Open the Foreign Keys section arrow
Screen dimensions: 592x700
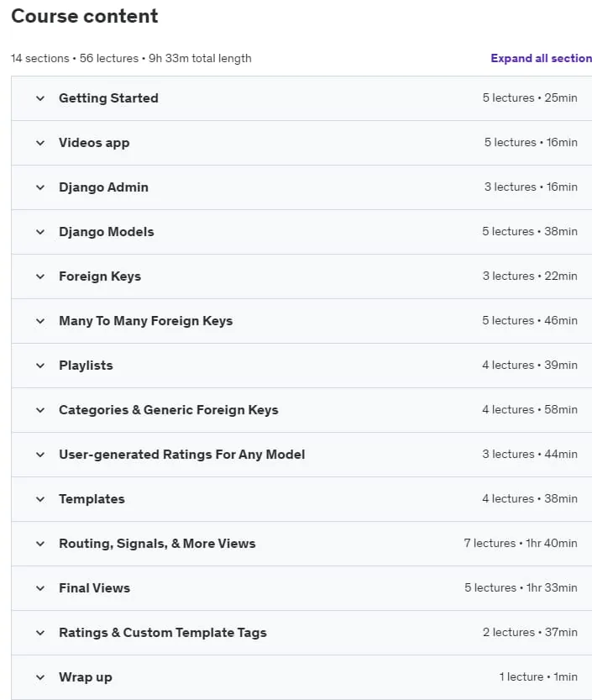40,276
